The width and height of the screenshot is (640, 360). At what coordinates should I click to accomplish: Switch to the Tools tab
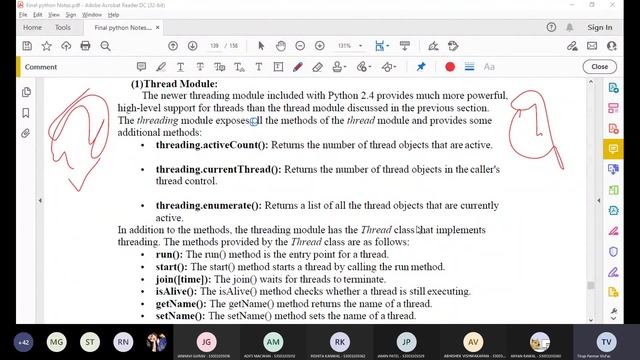coord(62,27)
